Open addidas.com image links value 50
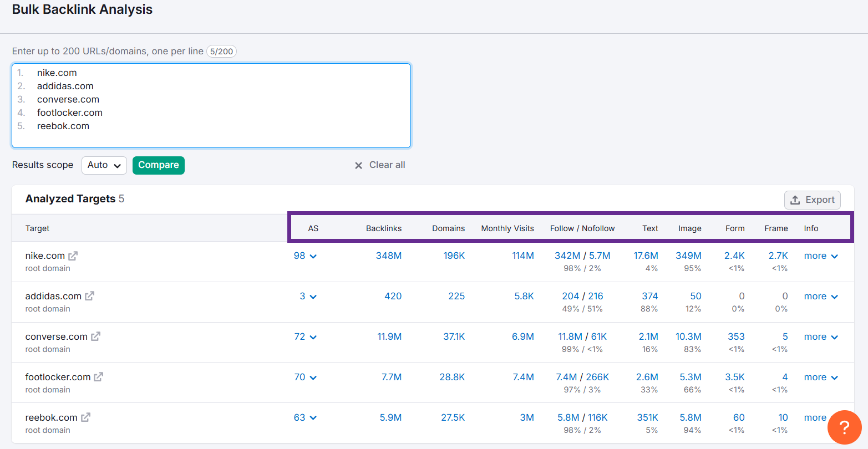 tap(696, 296)
